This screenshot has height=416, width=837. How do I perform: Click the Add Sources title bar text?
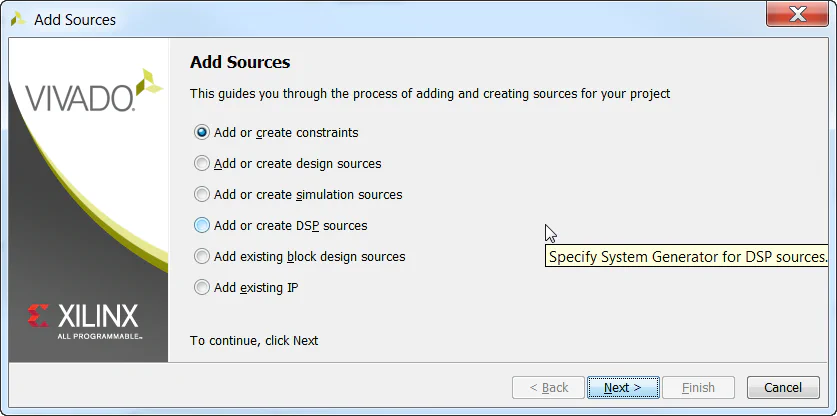tap(75, 19)
